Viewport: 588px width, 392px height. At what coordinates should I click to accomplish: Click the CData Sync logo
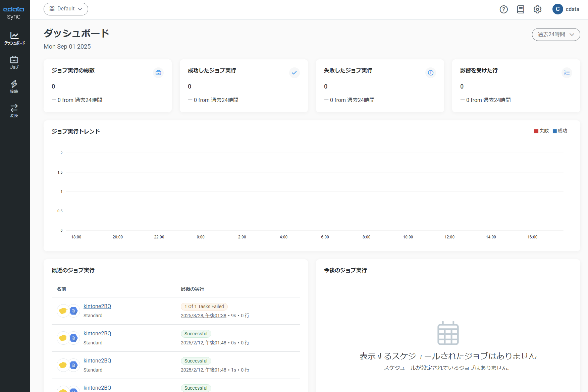(x=14, y=13)
